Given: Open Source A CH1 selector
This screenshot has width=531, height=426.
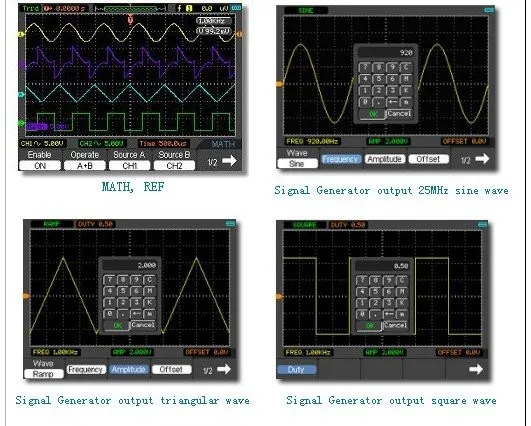Looking at the screenshot, I should tap(129, 166).
